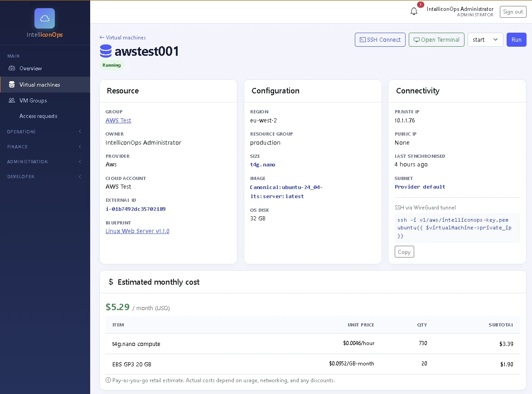
Task: Click the ssh command code block
Action: 457,228
